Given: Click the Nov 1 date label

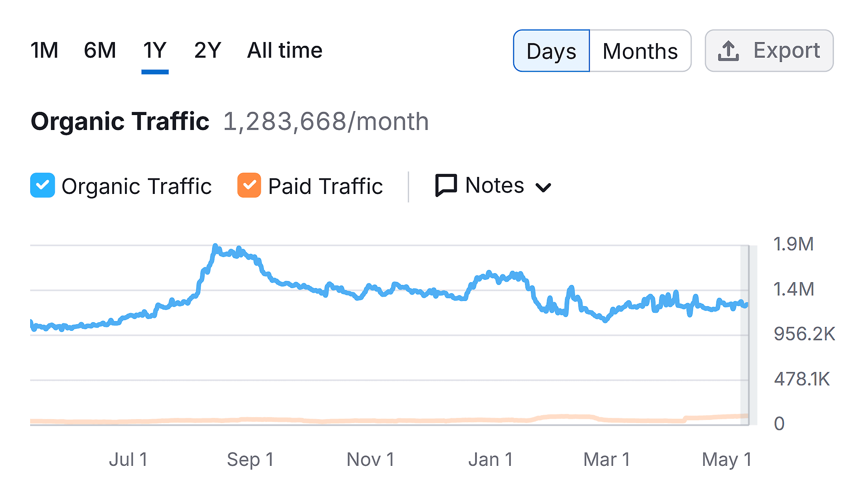Looking at the screenshot, I should (370, 459).
